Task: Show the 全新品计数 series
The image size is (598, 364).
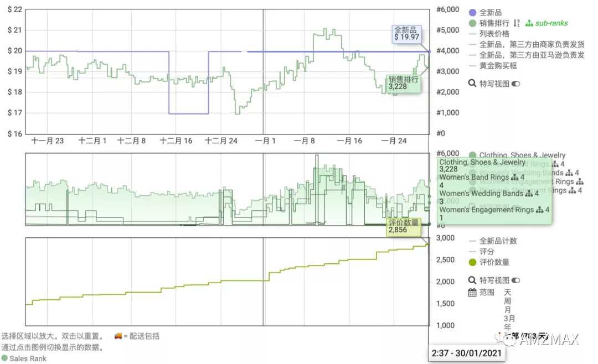Action: [x=498, y=241]
